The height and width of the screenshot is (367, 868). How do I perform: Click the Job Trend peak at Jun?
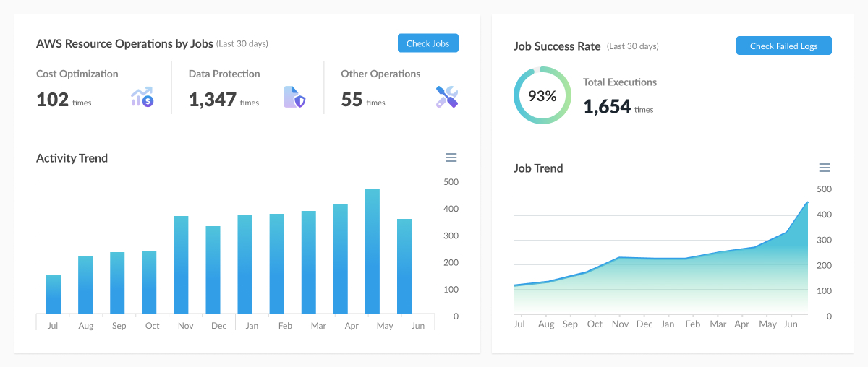(x=807, y=203)
